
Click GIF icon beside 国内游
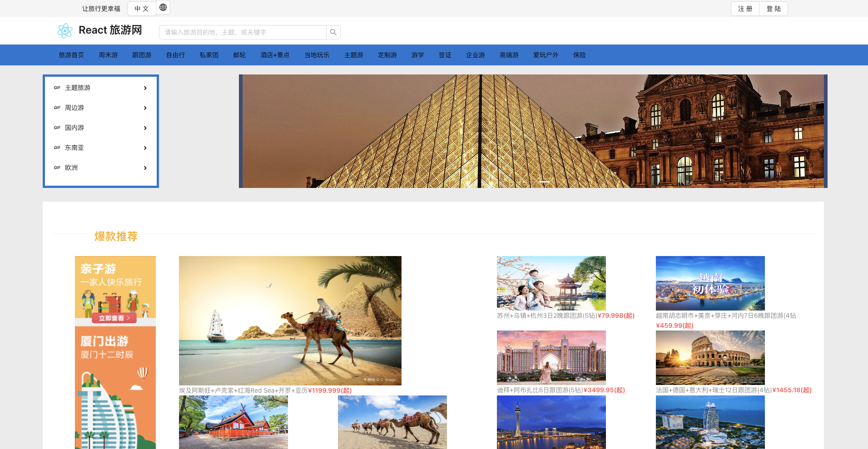pos(57,128)
